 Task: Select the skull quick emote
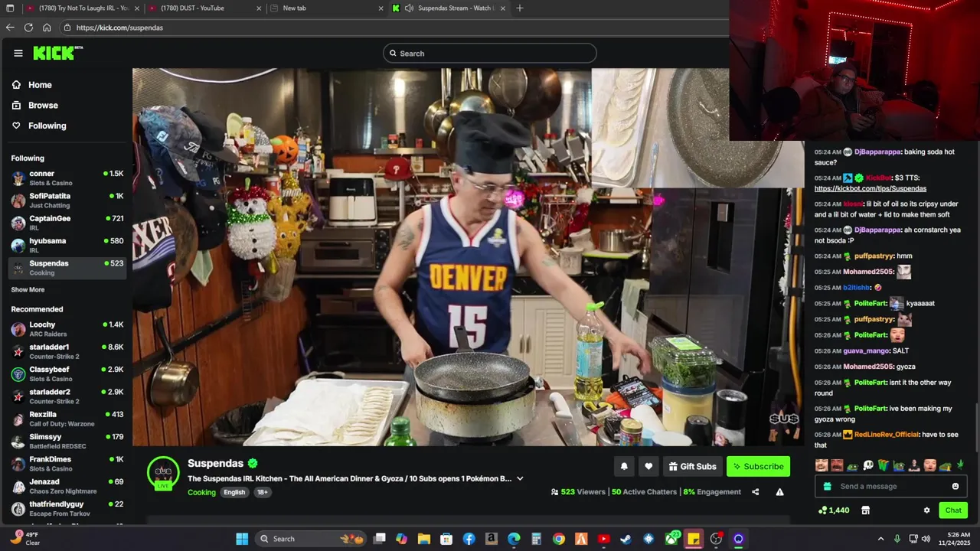click(867, 465)
